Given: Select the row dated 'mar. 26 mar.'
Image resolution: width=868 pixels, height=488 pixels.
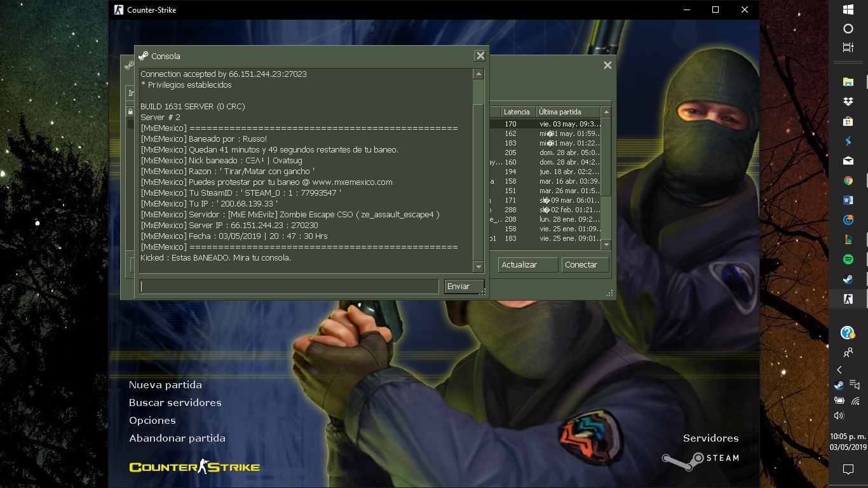Looking at the screenshot, I should click(x=545, y=191).
